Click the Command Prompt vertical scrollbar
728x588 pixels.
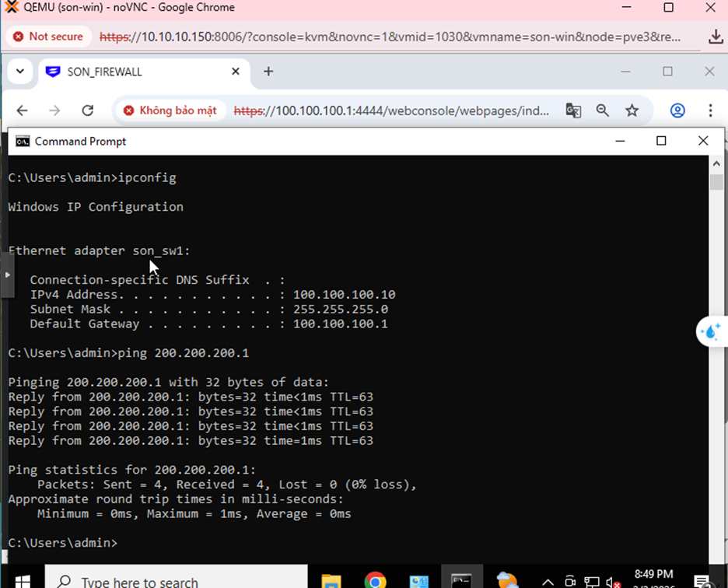coord(716,350)
